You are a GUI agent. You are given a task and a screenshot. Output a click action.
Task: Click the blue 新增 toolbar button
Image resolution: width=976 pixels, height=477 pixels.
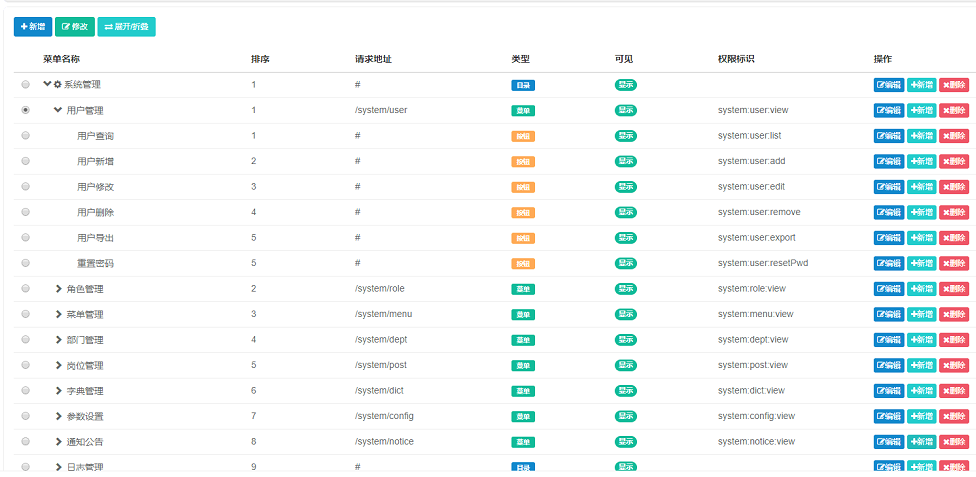[x=33, y=27]
